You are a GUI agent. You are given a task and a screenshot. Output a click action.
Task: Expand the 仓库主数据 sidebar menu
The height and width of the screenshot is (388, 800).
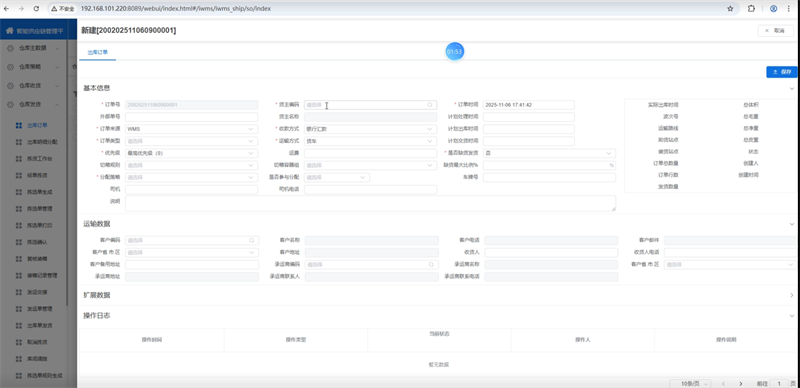pos(33,48)
